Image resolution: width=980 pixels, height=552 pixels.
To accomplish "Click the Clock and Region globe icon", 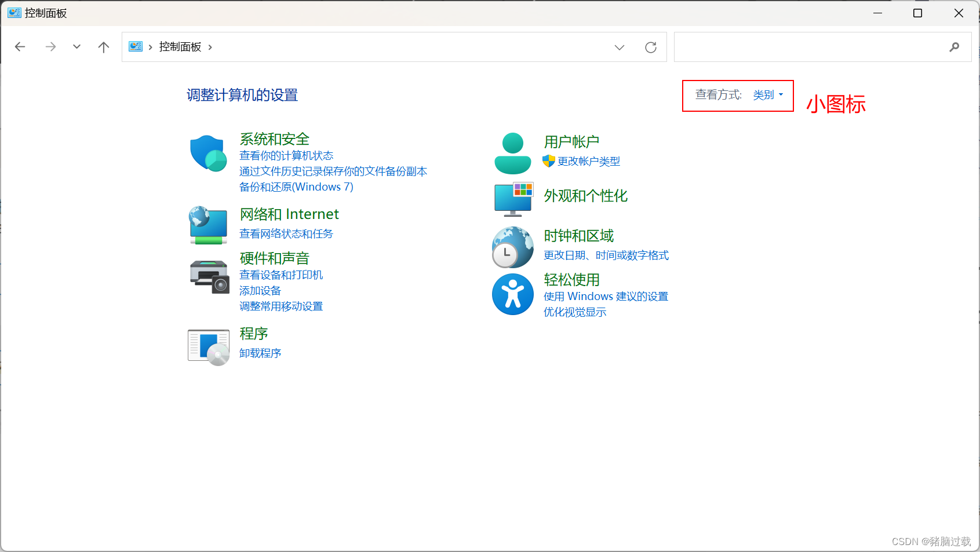I will pos(513,247).
